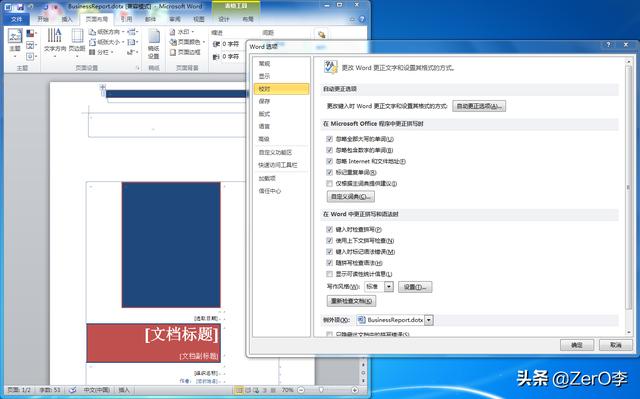The image size is (640, 399).
Task: Click the 自动更正选项 button
Action: pos(479,106)
